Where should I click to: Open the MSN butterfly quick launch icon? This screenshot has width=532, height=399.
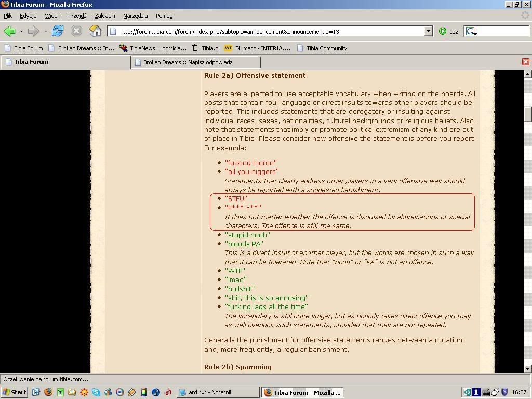(108, 392)
